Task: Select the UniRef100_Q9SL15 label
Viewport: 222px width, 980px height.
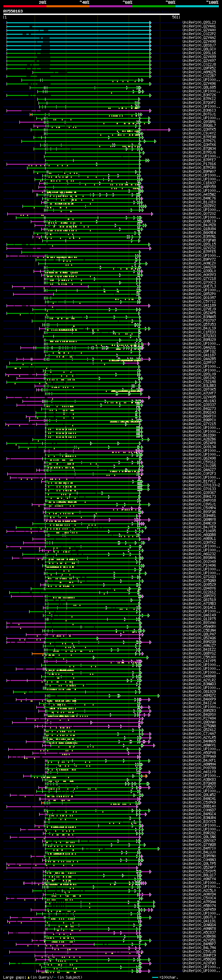Action: (199, 244)
